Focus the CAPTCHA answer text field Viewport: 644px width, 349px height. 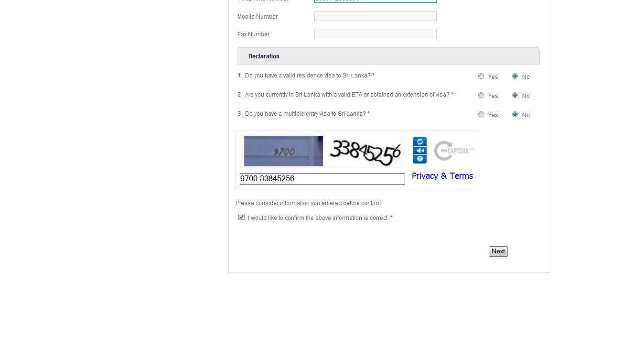pos(322,178)
